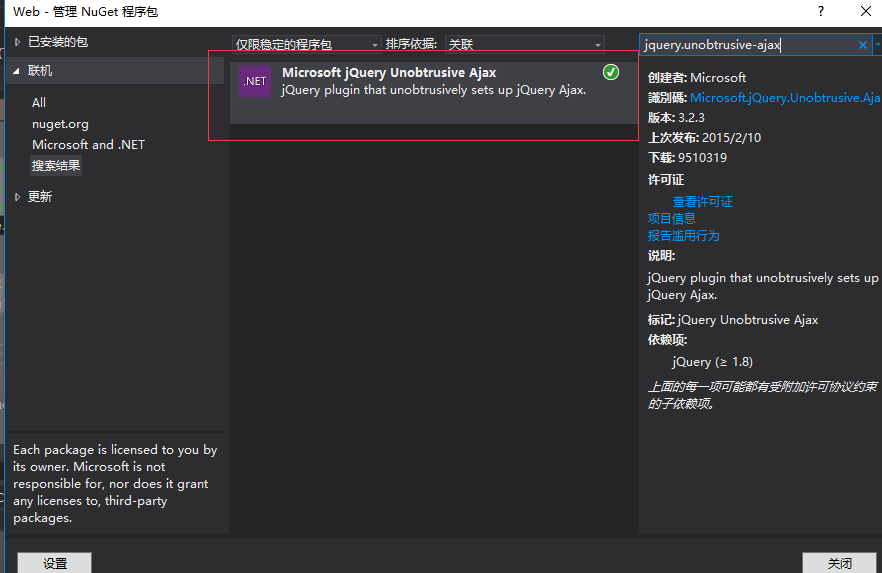Select Microsoft and .NET source
Image resolution: width=882 pixels, height=573 pixels.
(x=88, y=145)
